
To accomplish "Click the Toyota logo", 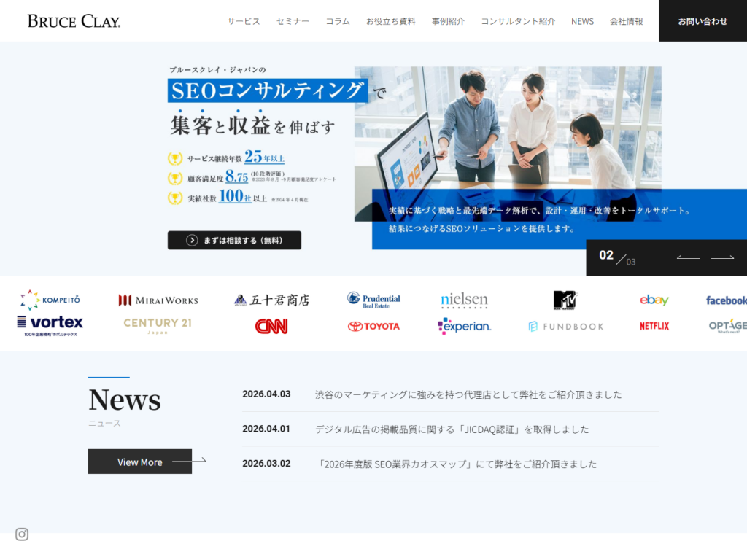I will click(x=373, y=326).
